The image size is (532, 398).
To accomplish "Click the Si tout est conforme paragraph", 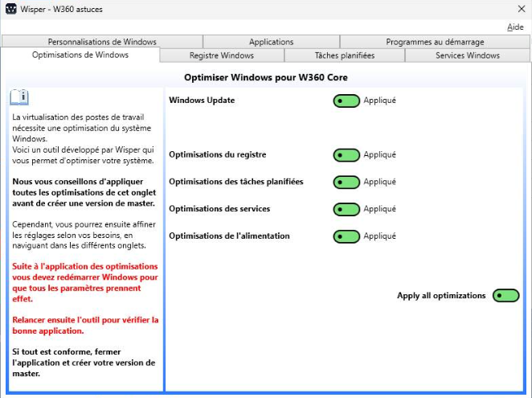I will coord(84,363).
